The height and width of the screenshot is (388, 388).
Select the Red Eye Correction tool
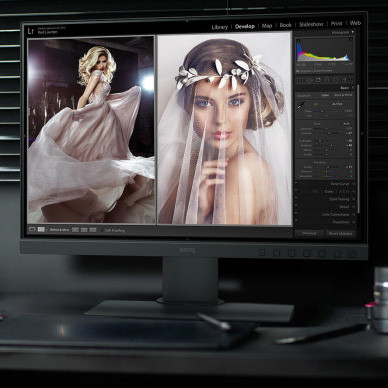pos(318,80)
